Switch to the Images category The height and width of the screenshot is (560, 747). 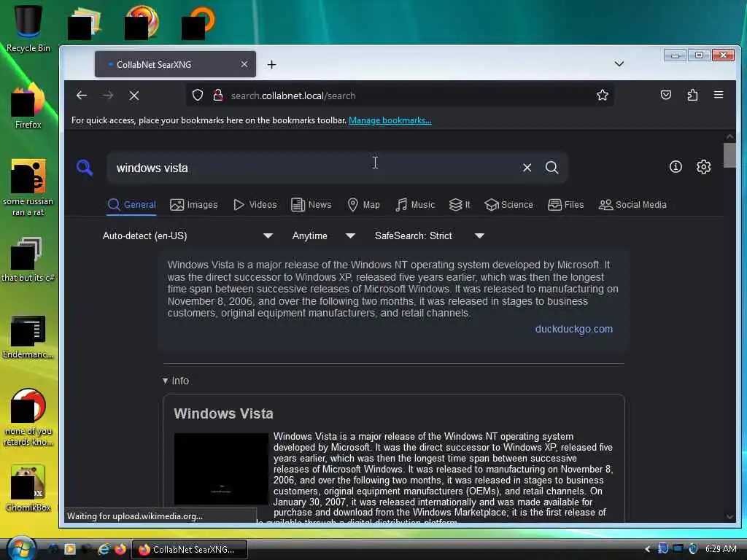pos(193,205)
